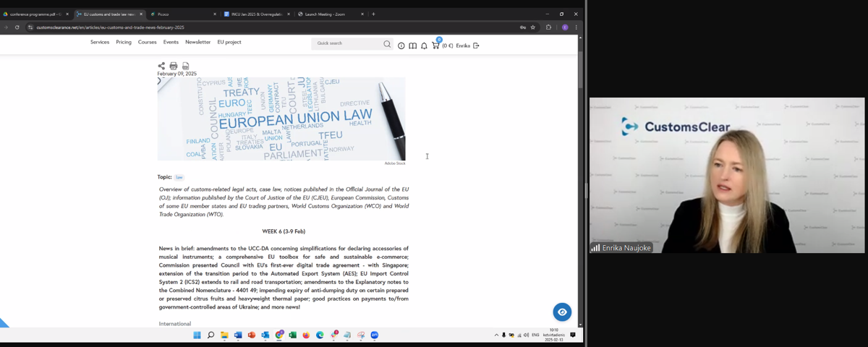Open the open-book library icon
The height and width of the screenshot is (347, 868).
[412, 46]
